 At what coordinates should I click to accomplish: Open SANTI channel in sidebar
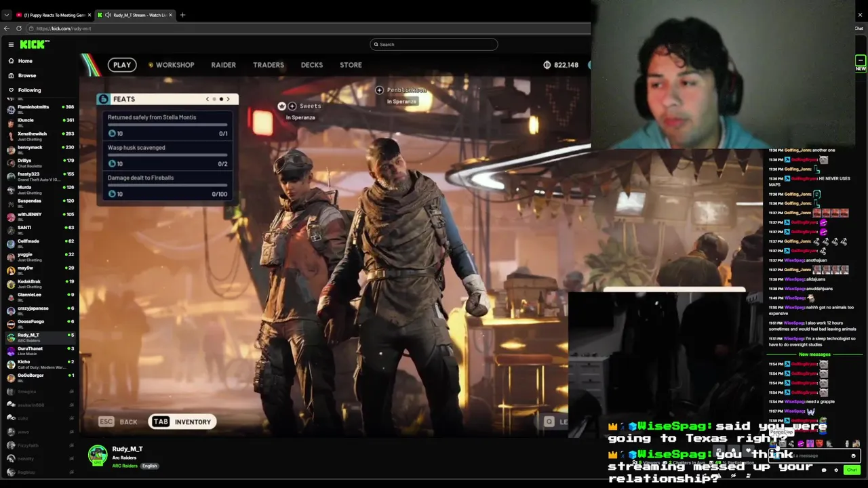click(40, 229)
